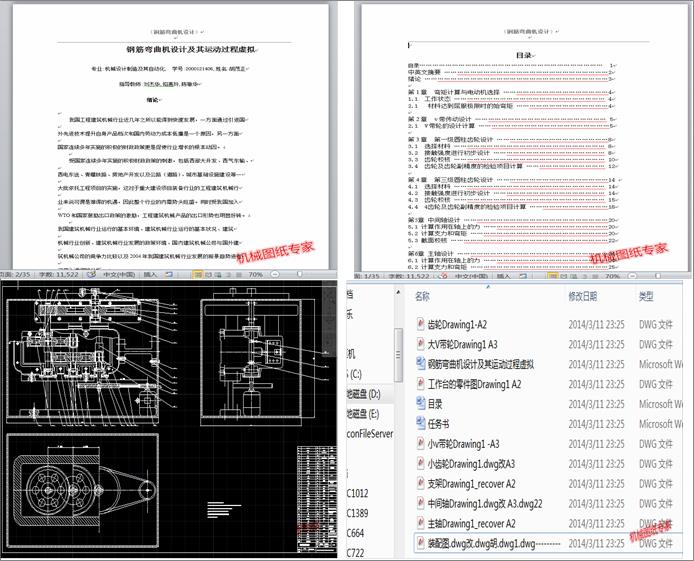
Task: Click the zoom slider handle in left Word window
Action: click(300, 274)
